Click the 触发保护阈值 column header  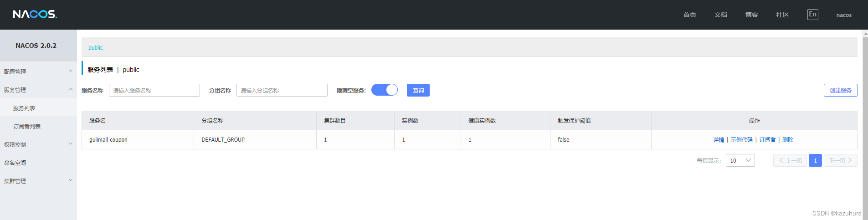tap(601, 121)
